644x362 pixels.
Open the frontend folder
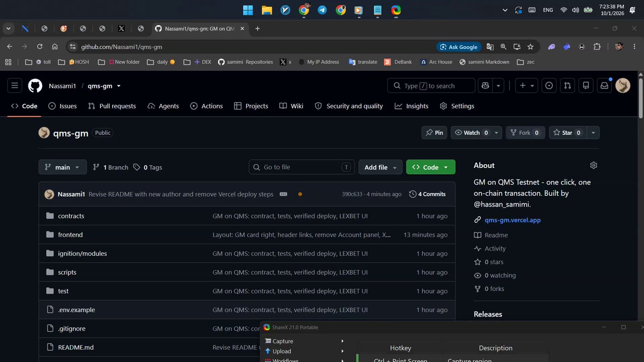(70, 235)
